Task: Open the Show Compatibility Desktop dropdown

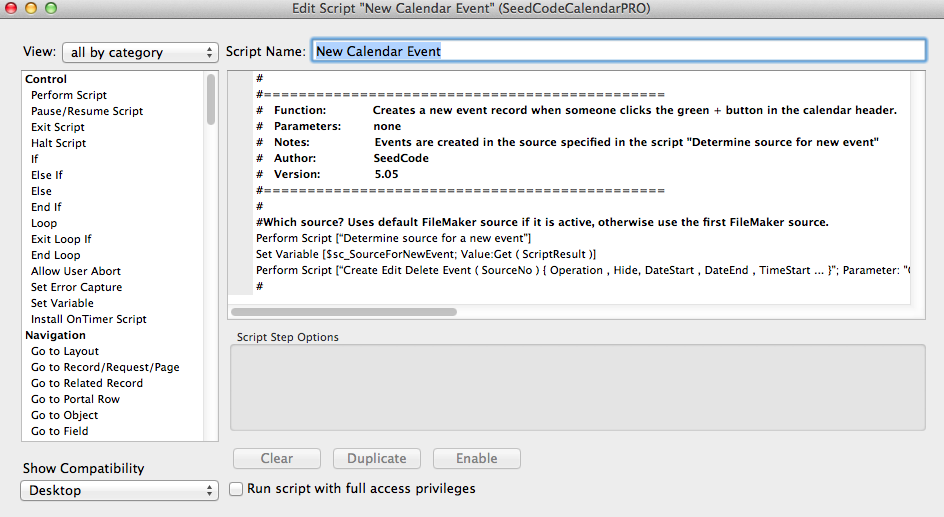Action: (119, 490)
